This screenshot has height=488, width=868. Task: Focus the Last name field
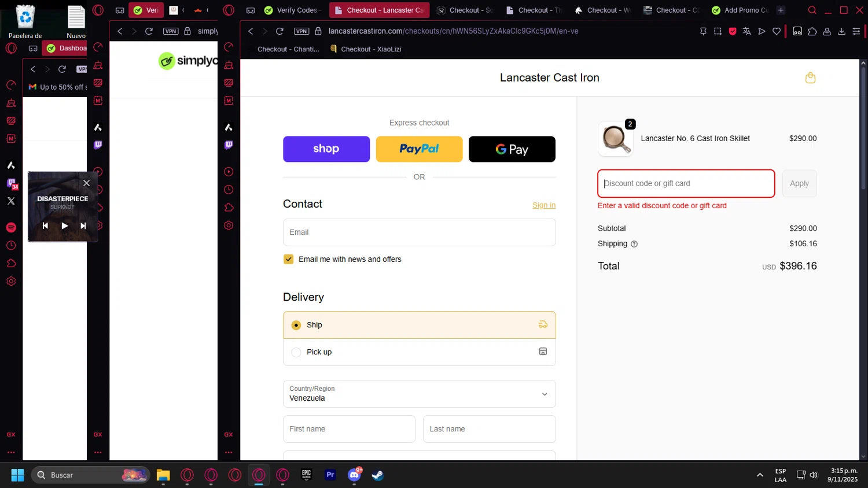(x=489, y=429)
